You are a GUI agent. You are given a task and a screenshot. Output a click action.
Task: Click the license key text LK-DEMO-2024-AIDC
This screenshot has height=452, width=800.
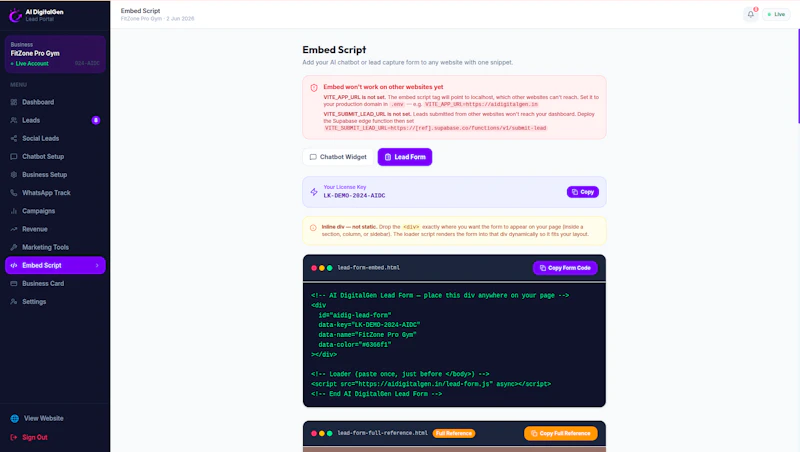354,195
